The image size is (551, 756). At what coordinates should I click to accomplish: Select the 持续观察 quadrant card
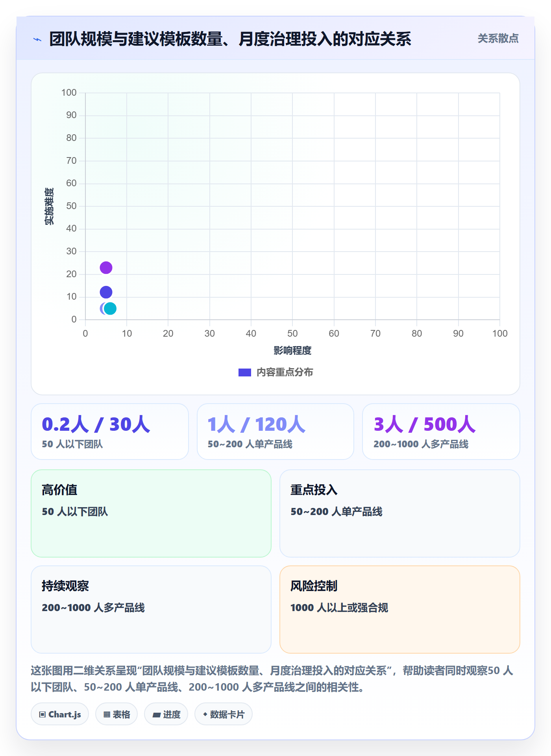point(151,610)
